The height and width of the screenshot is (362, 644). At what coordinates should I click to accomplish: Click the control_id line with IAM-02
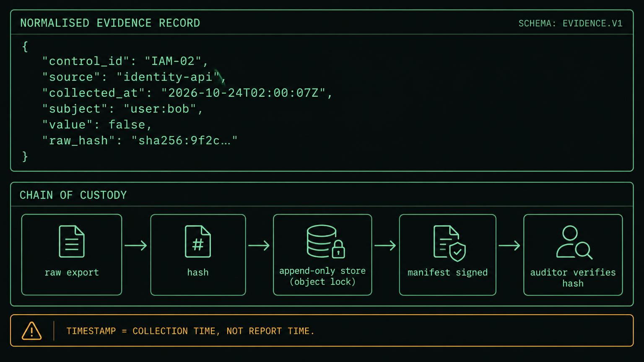pos(125,61)
